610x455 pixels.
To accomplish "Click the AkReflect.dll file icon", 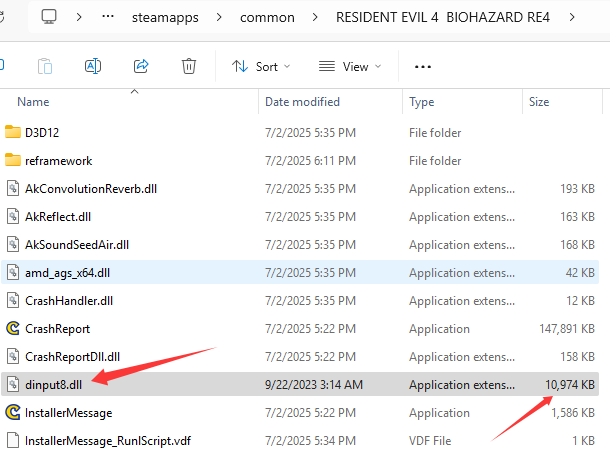I will (x=13, y=217).
